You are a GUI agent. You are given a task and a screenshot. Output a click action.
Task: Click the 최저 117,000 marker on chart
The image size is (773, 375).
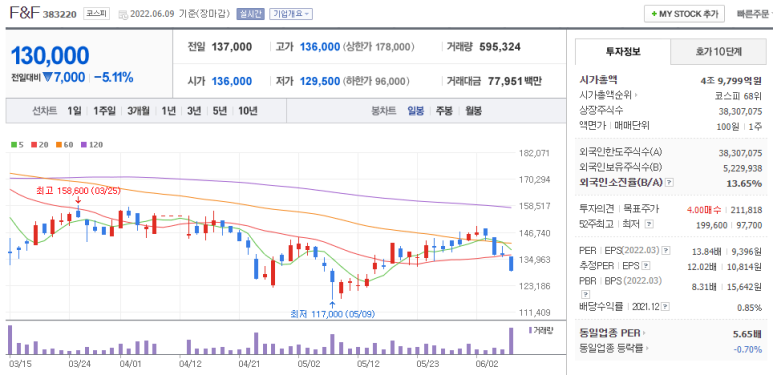(x=329, y=313)
